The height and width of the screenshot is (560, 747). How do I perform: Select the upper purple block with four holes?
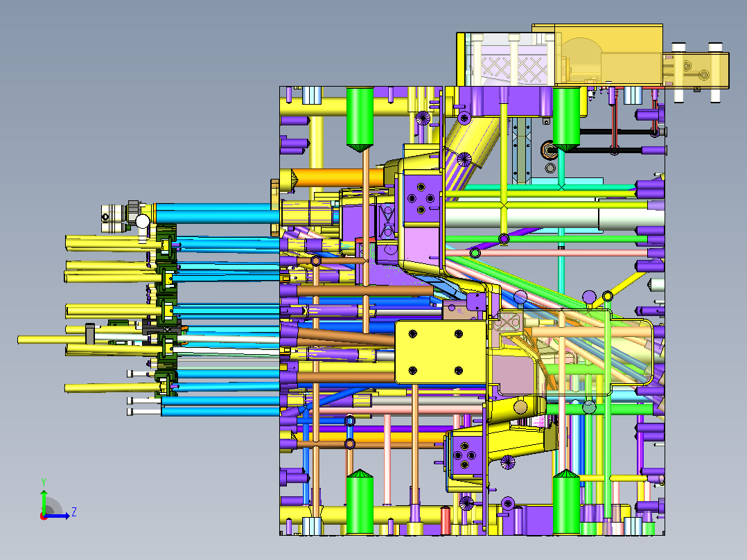pos(421,198)
